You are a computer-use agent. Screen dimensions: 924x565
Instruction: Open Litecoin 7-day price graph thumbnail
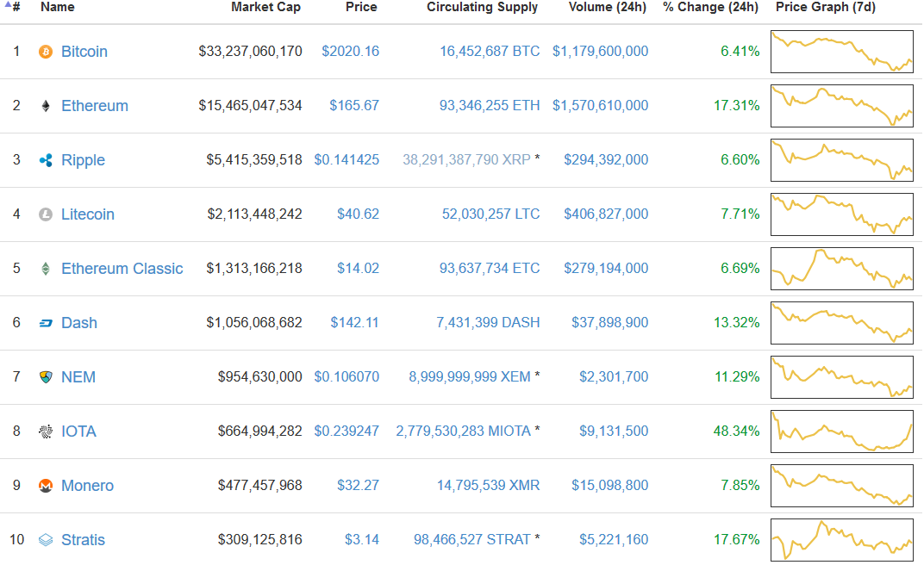click(x=841, y=214)
